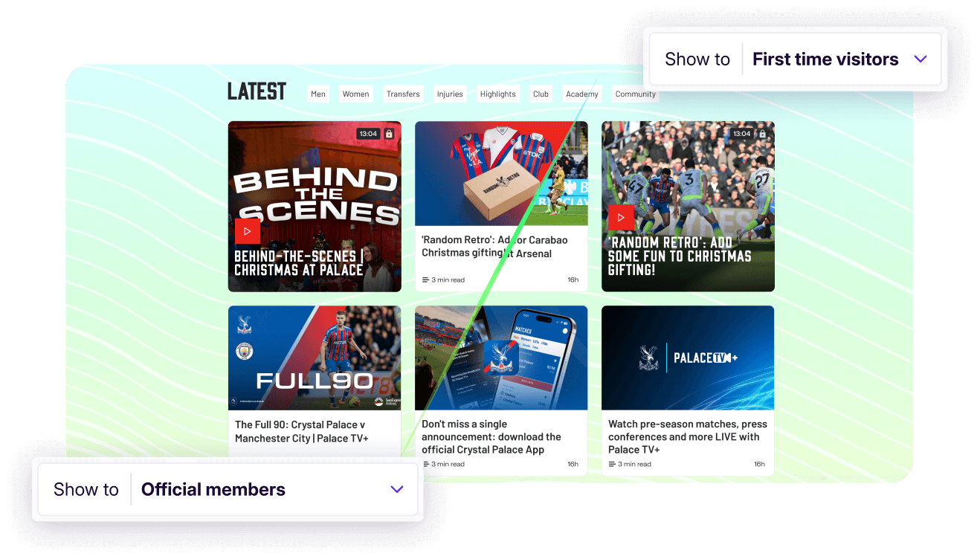The height and width of the screenshot is (559, 980).
Task: Click the Full90 match thumbnail image
Action: click(315, 358)
